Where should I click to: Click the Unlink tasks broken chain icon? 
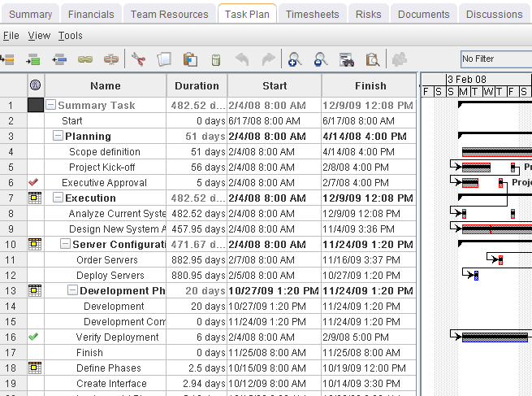[111, 60]
